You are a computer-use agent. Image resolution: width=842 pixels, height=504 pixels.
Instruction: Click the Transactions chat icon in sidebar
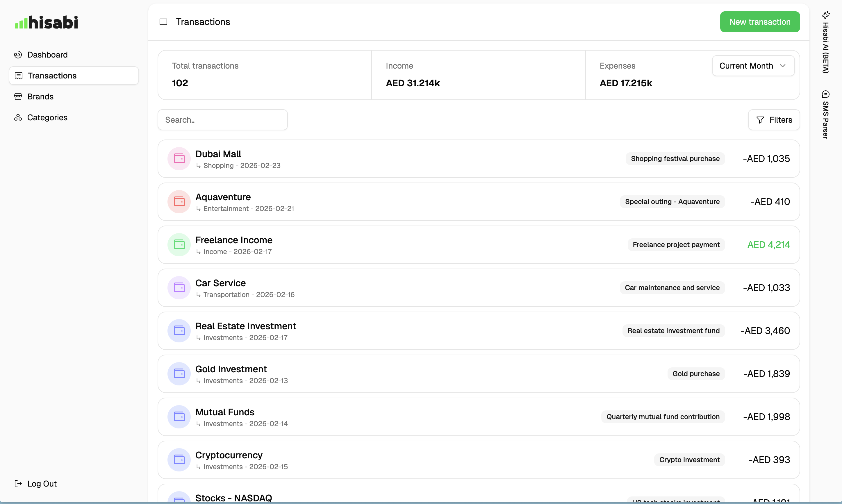click(x=18, y=75)
